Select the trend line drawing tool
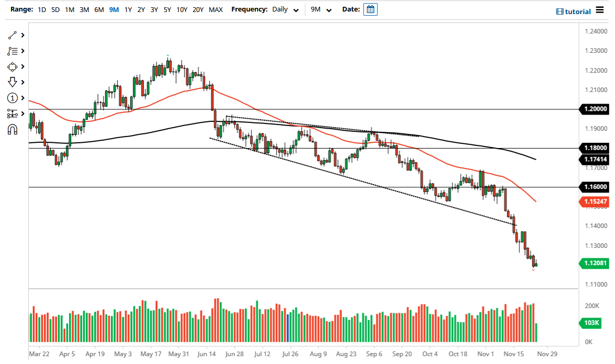The width and height of the screenshot is (615, 364). click(x=13, y=35)
